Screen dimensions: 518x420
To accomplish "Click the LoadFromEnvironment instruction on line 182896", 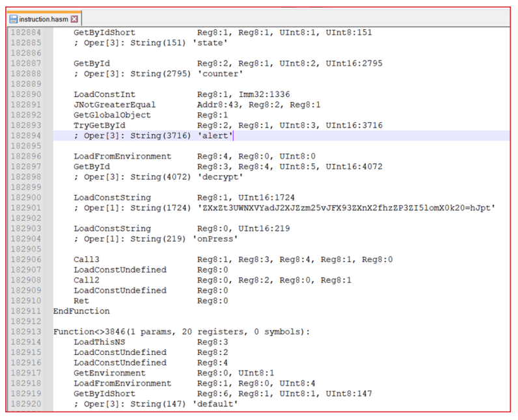I will tap(122, 157).
